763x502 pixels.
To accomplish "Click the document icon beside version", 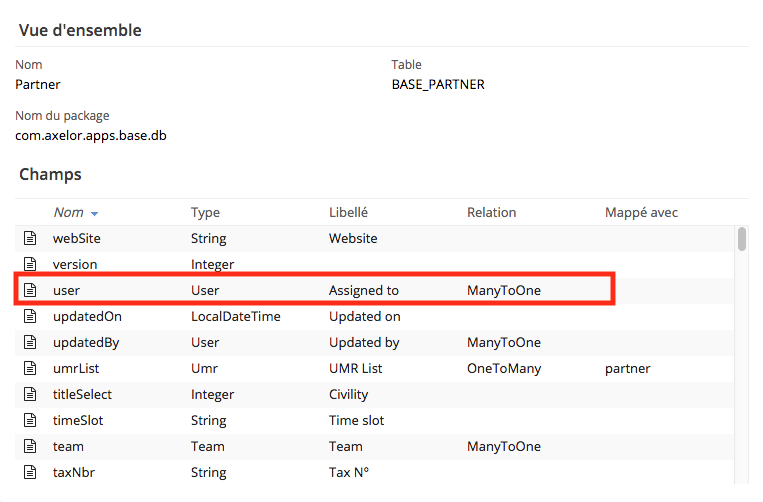I will click(30, 264).
